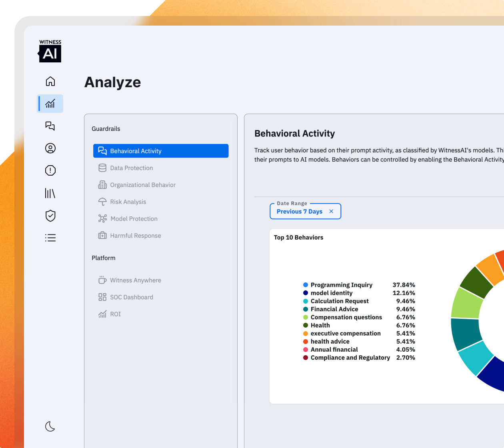504x448 pixels.
Task: Click the Organizational Behavior building icon
Action: [x=102, y=185]
